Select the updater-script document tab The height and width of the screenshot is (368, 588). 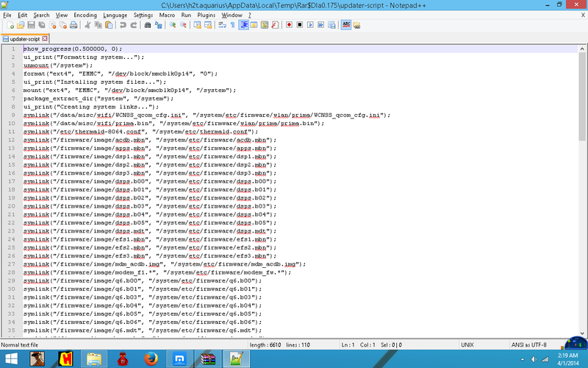tap(25, 39)
